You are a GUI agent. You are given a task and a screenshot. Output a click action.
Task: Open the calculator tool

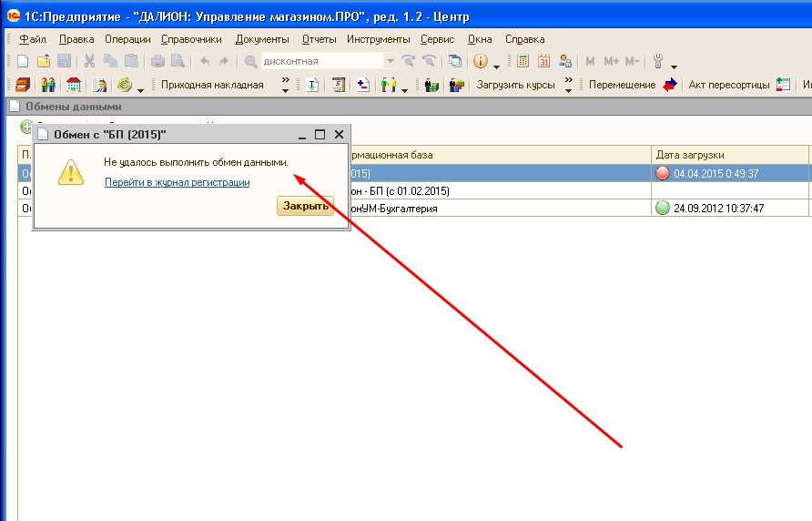pyautogui.click(x=523, y=61)
